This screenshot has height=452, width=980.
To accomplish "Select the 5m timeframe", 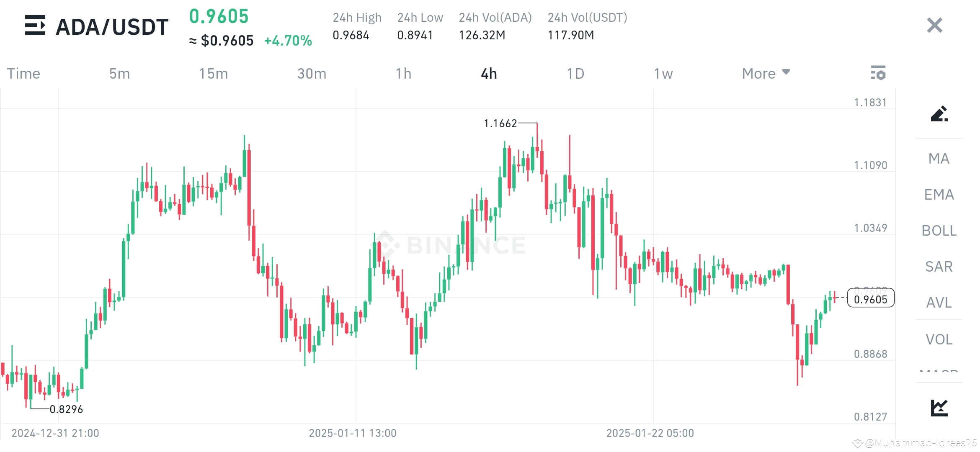I will 119,73.
